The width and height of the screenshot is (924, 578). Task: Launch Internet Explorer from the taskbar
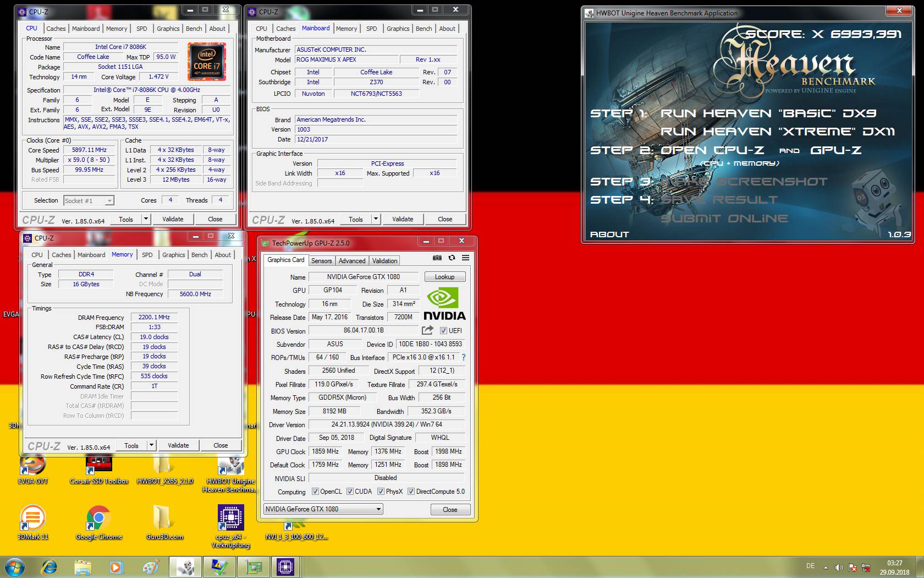[49, 567]
